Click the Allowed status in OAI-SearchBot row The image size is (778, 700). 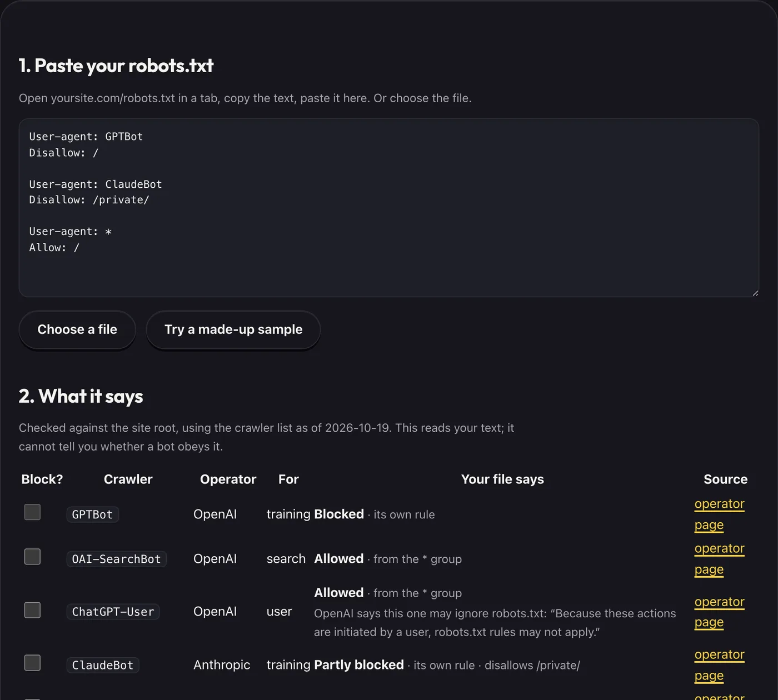coord(339,559)
